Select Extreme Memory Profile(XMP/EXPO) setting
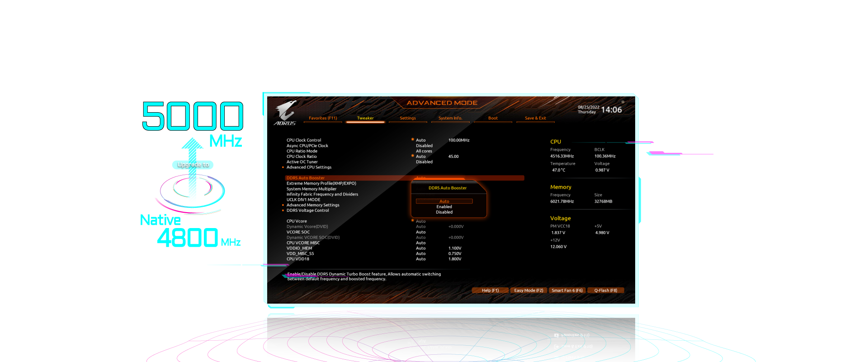The image size is (868, 362). (x=321, y=183)
